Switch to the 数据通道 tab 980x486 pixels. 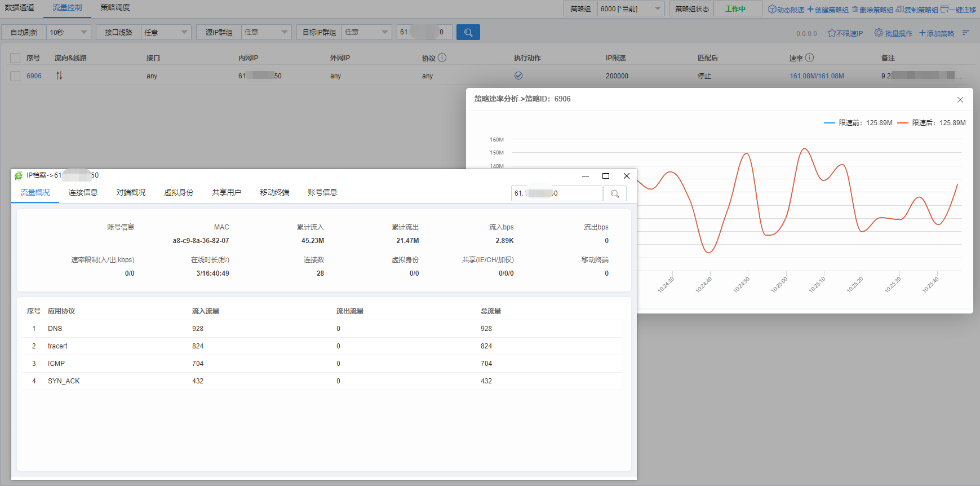[x=20, y=7]
